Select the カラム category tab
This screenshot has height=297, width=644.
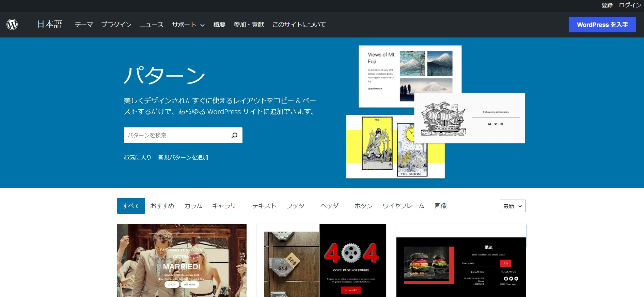(x=193, y=206)
